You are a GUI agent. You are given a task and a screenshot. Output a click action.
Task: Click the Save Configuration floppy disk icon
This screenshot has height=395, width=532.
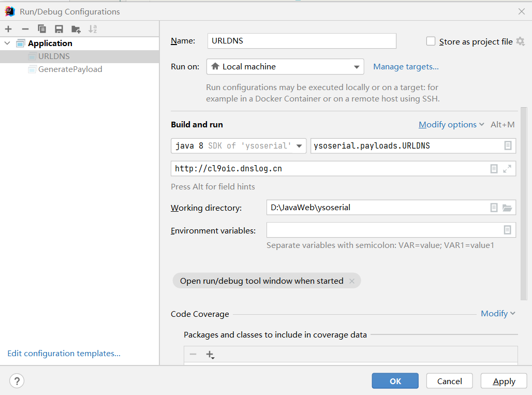(59, 29)
